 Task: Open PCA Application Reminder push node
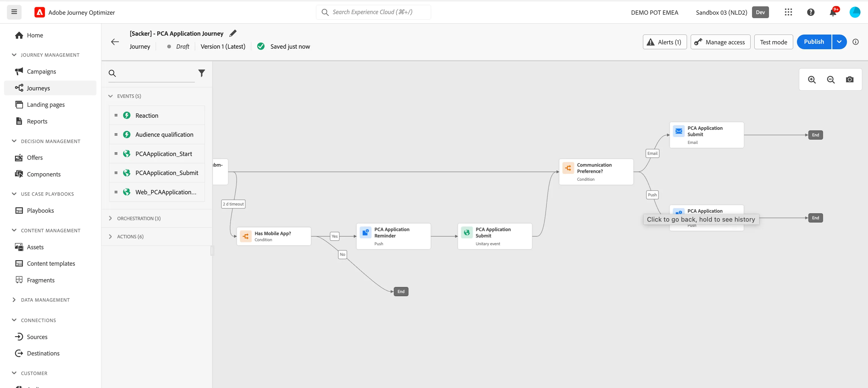click(x=393, y=236)
